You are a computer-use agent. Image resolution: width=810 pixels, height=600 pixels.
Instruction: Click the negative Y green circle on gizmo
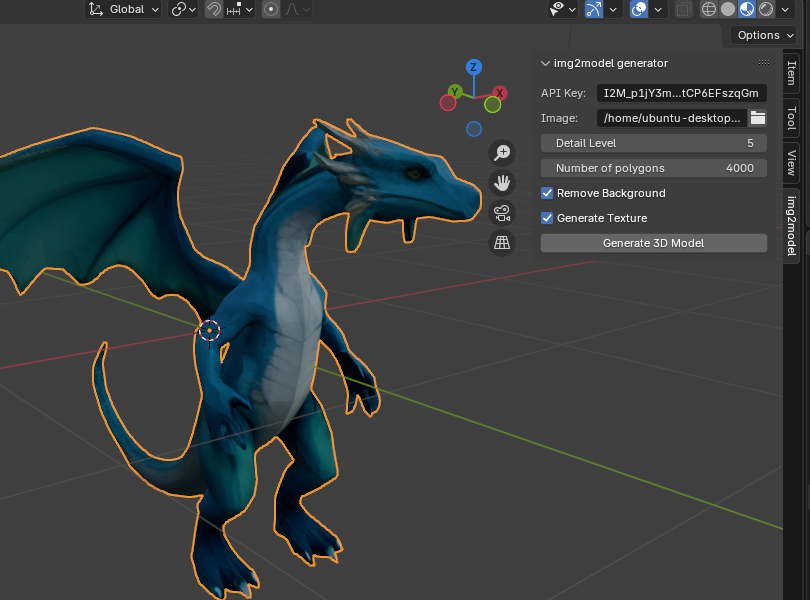[x=492, y=105]
